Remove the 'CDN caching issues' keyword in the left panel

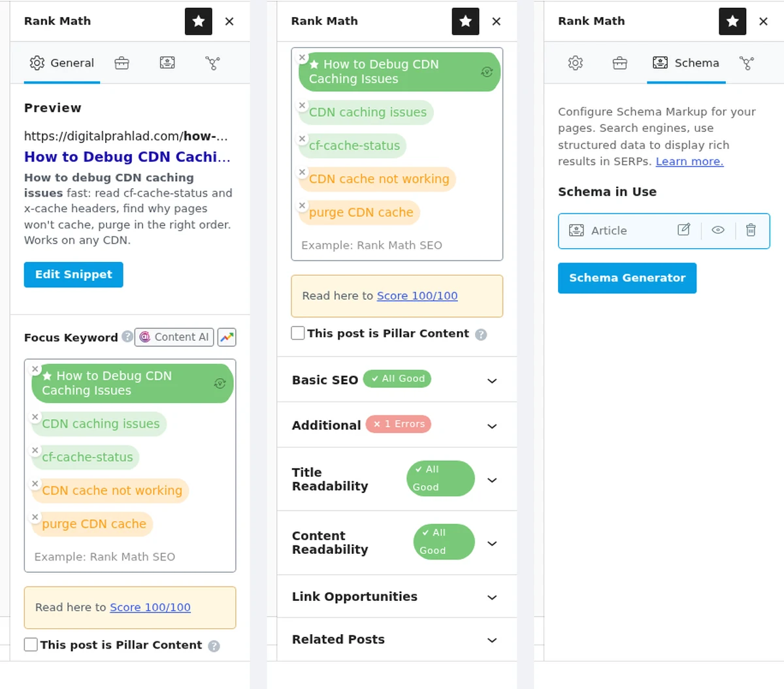[x=35, y=417]
